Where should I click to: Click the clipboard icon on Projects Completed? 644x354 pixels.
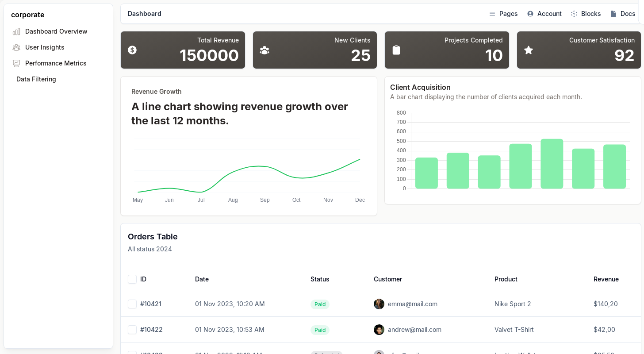[x=396, y=50]
